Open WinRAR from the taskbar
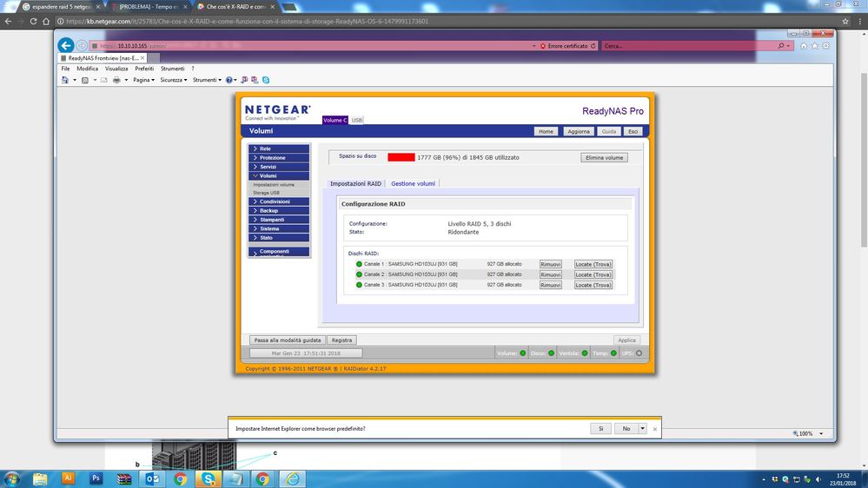 click(x=124, y=478)
